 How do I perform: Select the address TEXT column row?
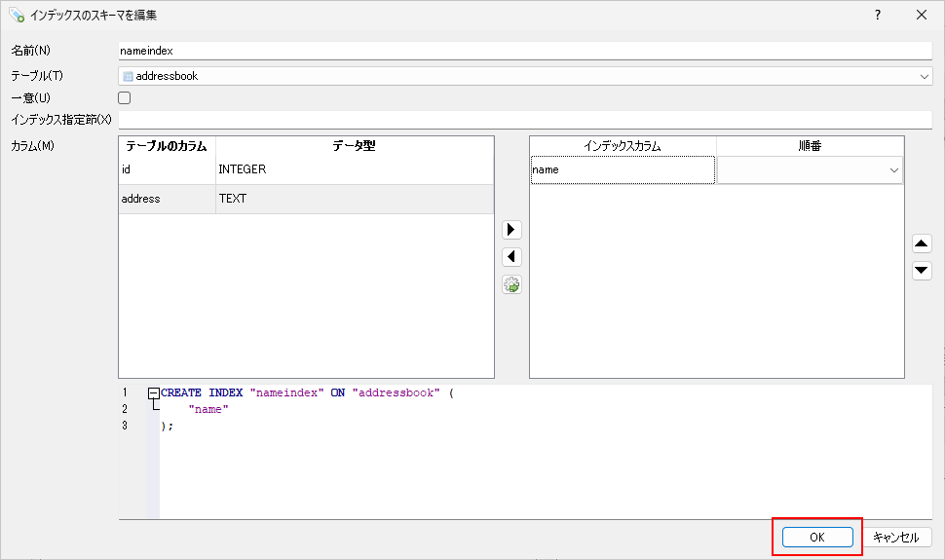point(306,199)
